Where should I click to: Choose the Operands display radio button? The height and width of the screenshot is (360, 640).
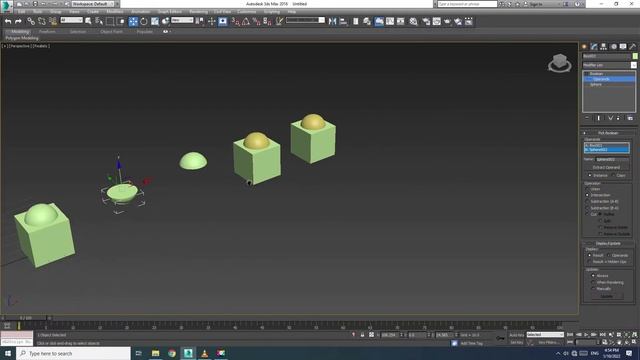click(x=610, y=256)
